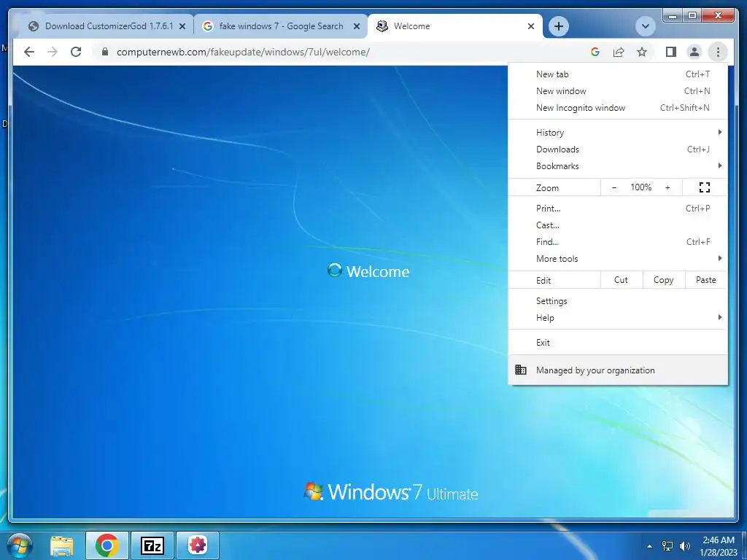Click the network tray icon

667,545
